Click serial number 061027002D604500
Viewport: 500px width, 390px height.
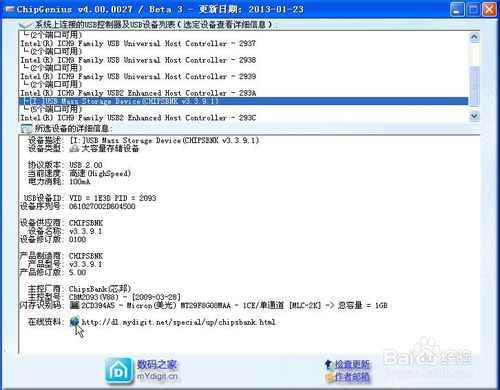pos(102,206)
